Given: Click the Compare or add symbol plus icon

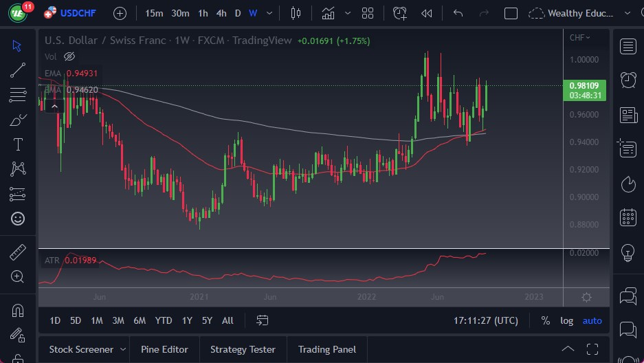Looking at the screenshot, I should pos(120,13).
